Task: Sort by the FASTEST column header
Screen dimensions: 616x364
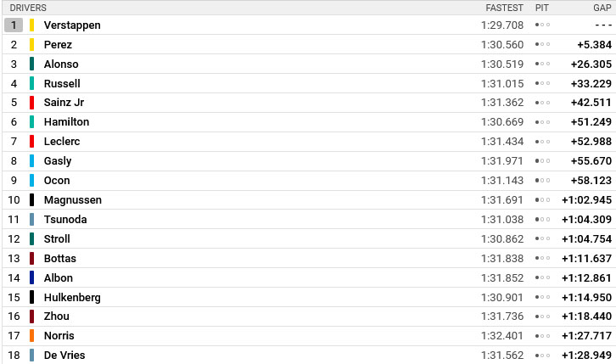Action: (504, 8)
